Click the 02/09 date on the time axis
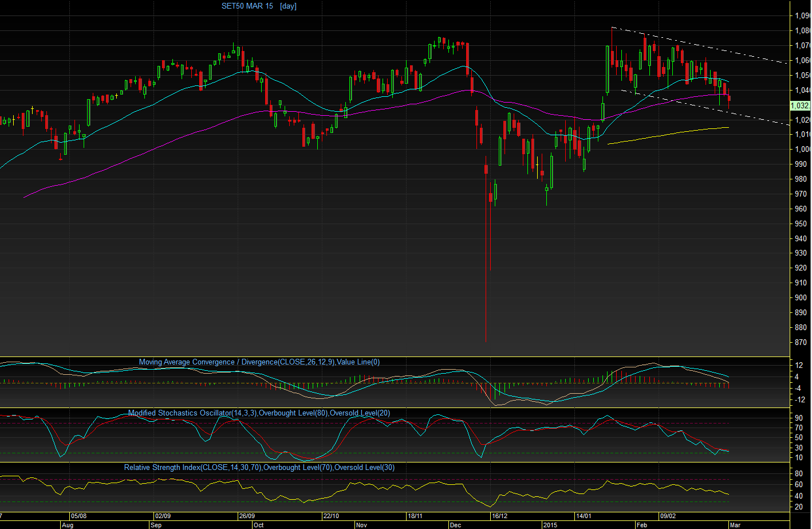 tap(163, 516)
